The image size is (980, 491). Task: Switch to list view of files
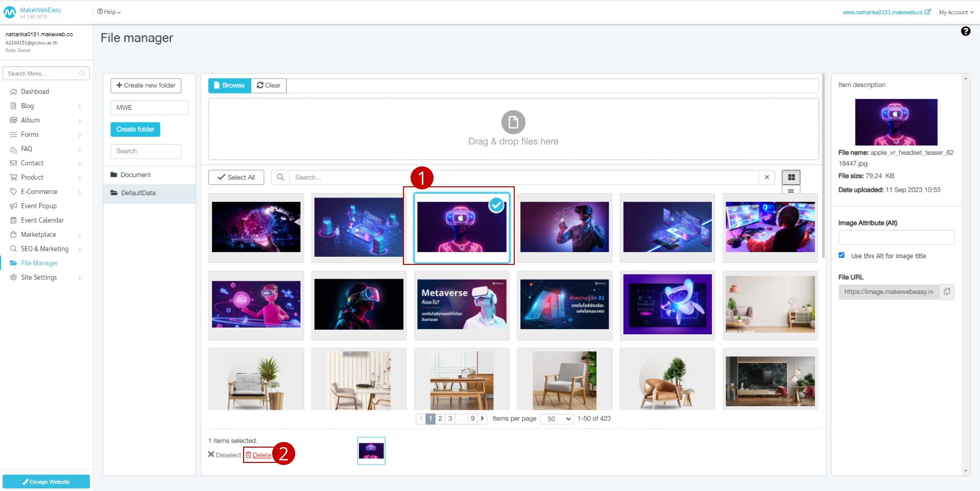(x=791, y=190)
